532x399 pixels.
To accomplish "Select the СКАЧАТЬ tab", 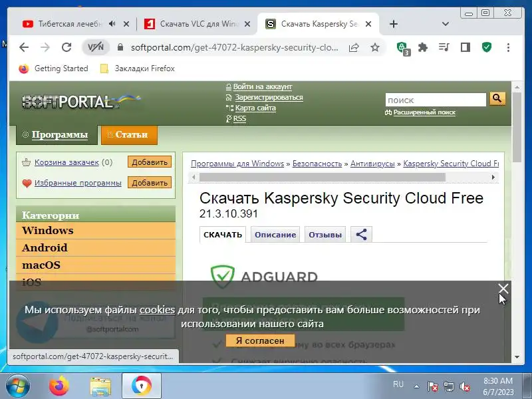I will point(223,235).
